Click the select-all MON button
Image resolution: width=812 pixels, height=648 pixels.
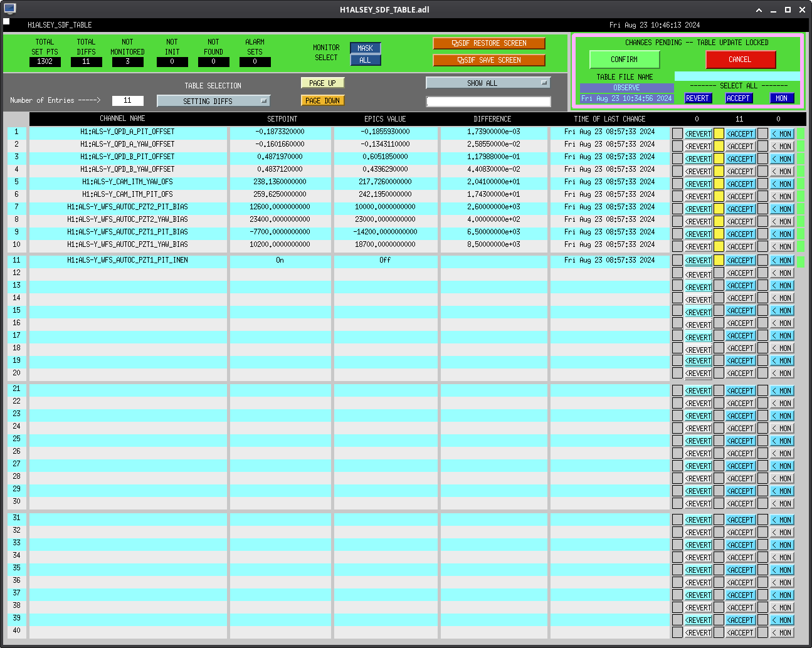tap(782, 98)
